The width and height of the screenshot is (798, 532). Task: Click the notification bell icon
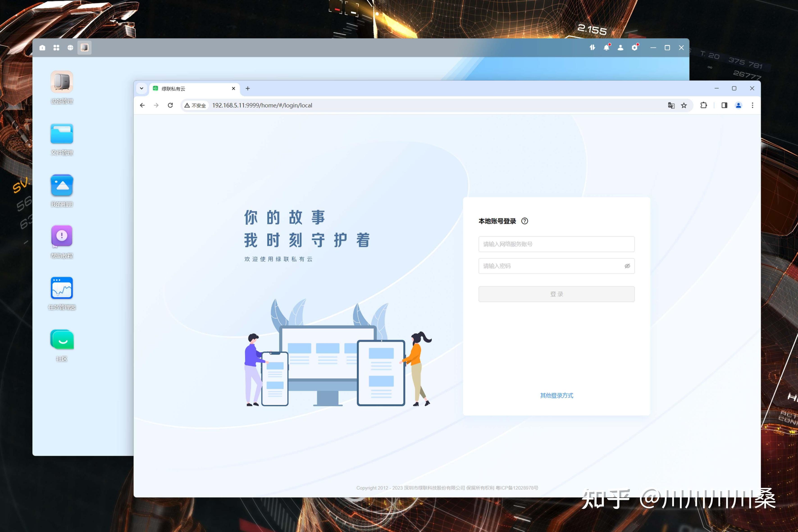[x=606, y=48]
